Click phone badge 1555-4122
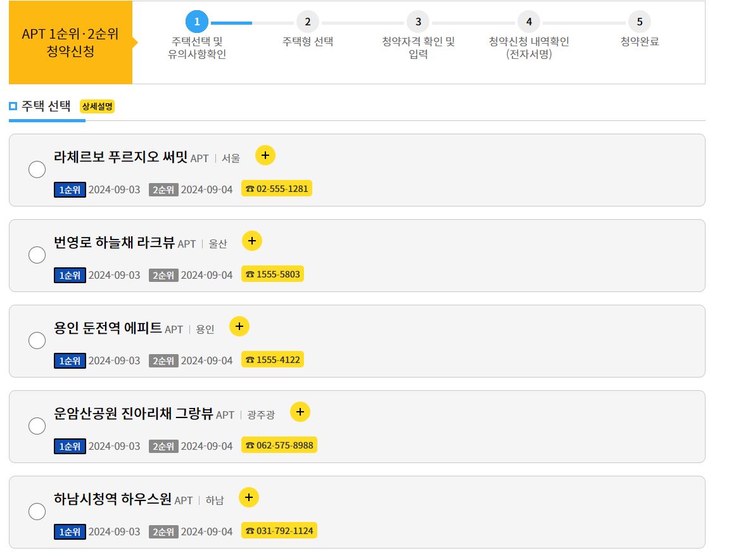729x560 pixels. (x=272, y=360)
